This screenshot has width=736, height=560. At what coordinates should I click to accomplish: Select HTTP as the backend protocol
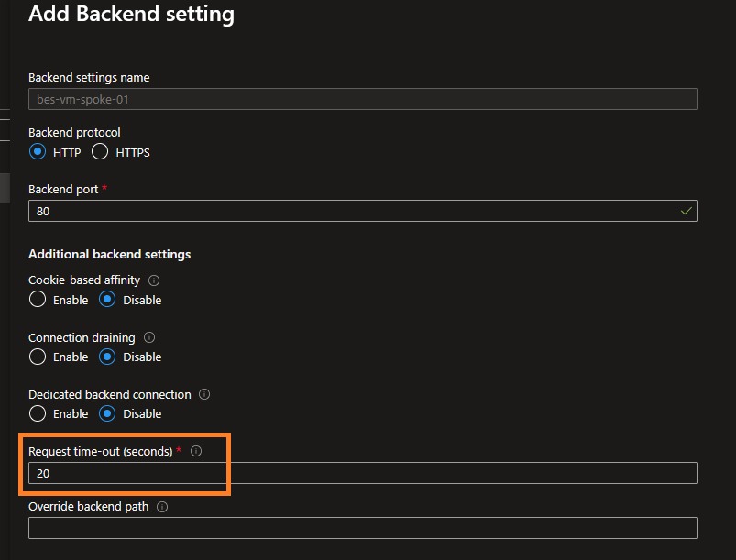coord(38,152)
